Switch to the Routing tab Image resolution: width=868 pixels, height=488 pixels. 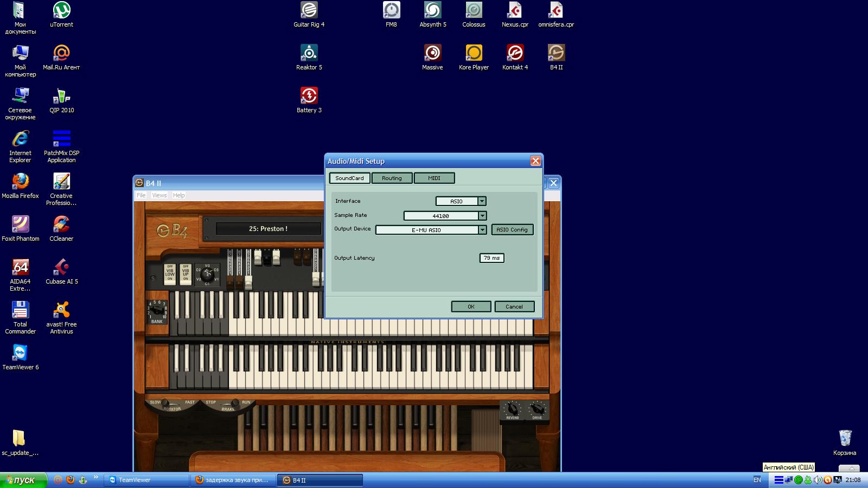click(x=392, y=178)
